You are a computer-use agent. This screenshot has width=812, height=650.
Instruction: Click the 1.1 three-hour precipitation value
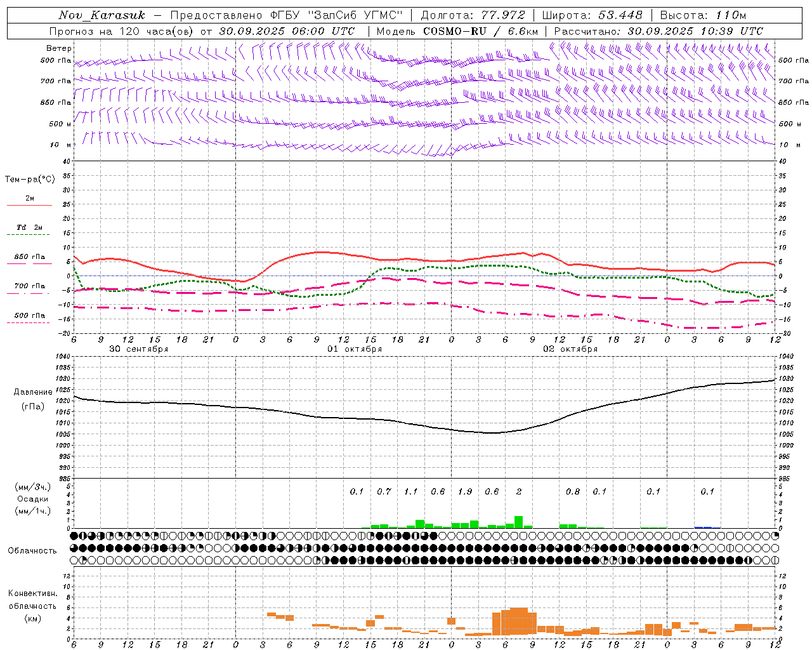click(411, 491)
